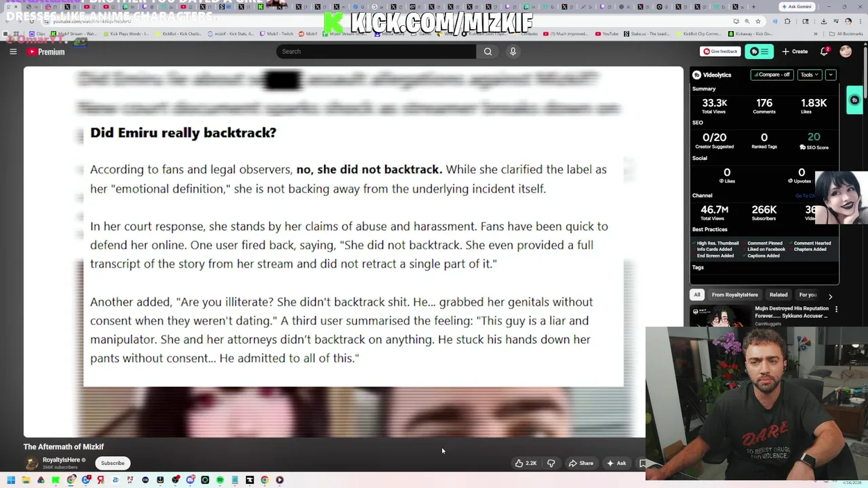Expand the Videolytics Tools dropdown

click(x=809, y=75)
